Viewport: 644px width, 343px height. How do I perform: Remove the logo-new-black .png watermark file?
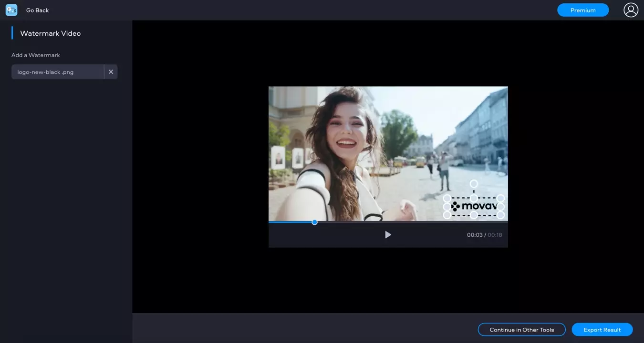point(111,72)
